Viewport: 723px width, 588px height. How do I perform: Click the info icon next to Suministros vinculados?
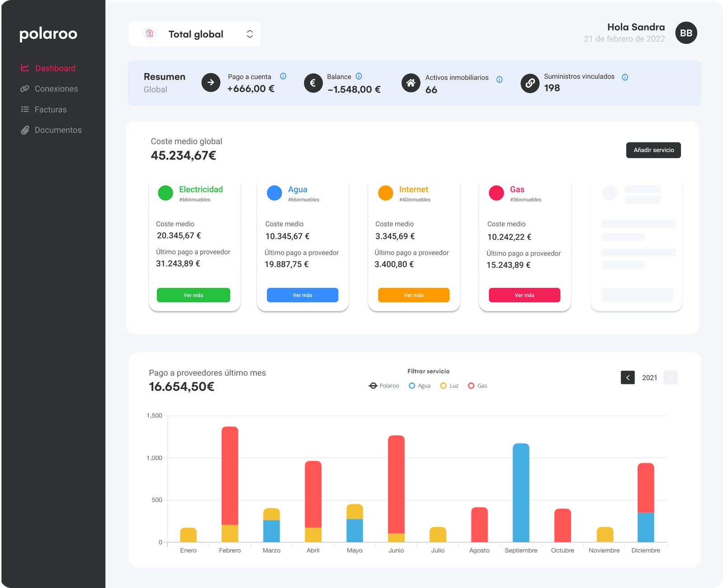pos(625,77)
